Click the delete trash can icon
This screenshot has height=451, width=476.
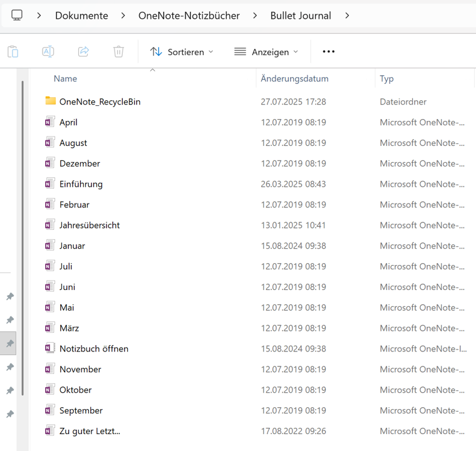[118, 52]
